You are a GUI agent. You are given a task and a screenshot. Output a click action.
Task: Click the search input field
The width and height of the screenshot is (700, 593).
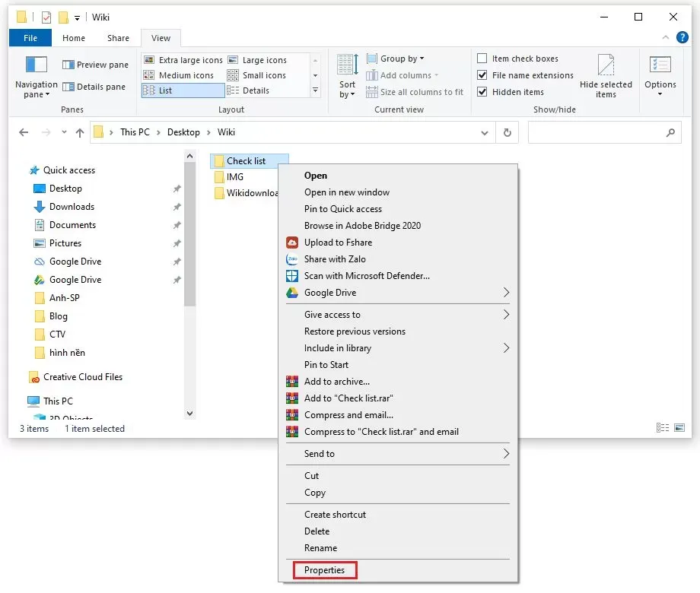595,132
